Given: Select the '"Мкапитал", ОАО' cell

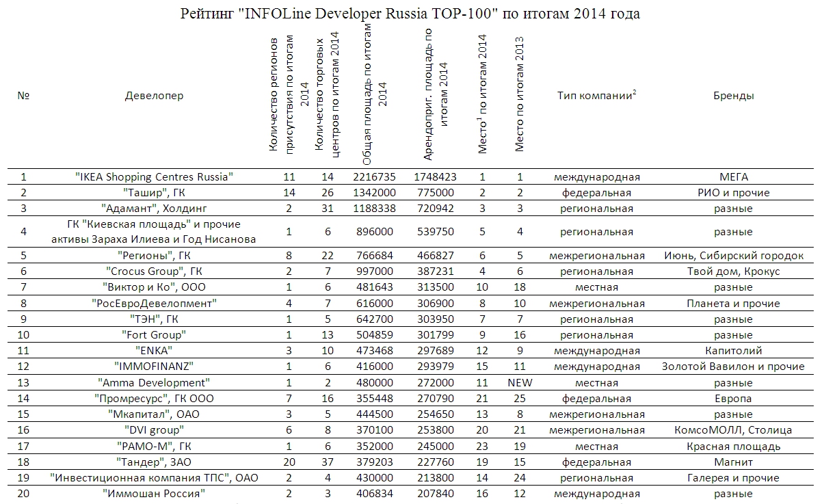Looking at the screenshot, I should [154, 414].
